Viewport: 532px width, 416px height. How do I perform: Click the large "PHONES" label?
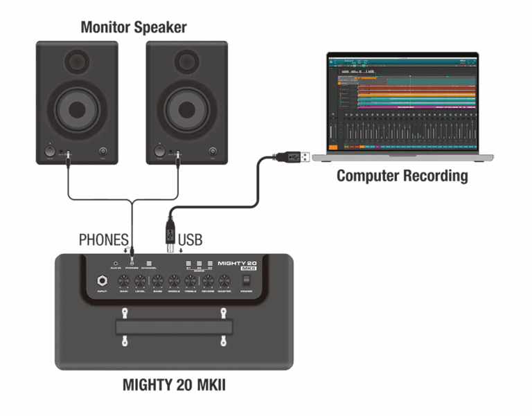(x=104, y=239)
